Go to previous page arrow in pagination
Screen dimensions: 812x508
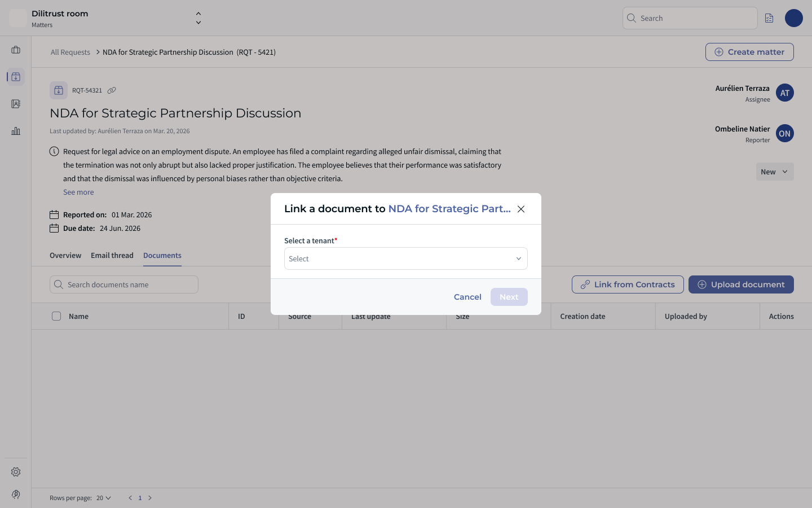(130, 498)
